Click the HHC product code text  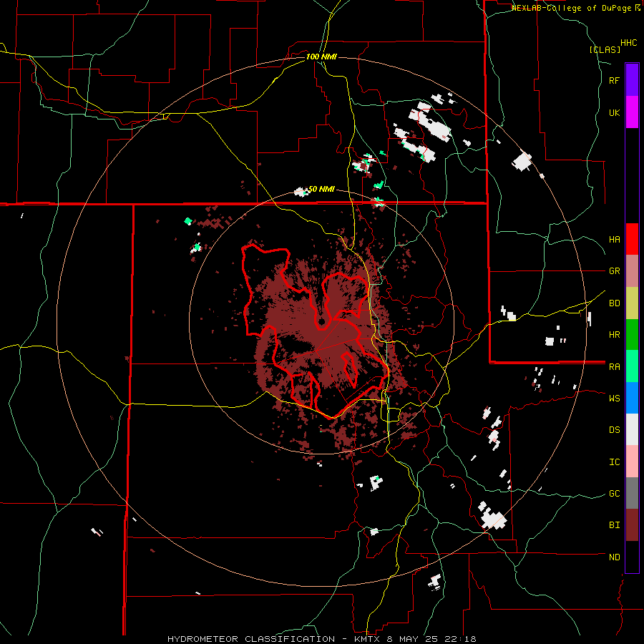coord(628,43)
